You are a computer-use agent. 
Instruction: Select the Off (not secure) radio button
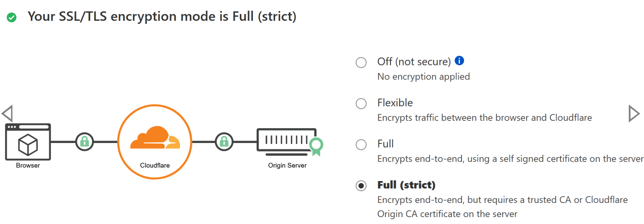pyautogui.click(x=361, y=62)
